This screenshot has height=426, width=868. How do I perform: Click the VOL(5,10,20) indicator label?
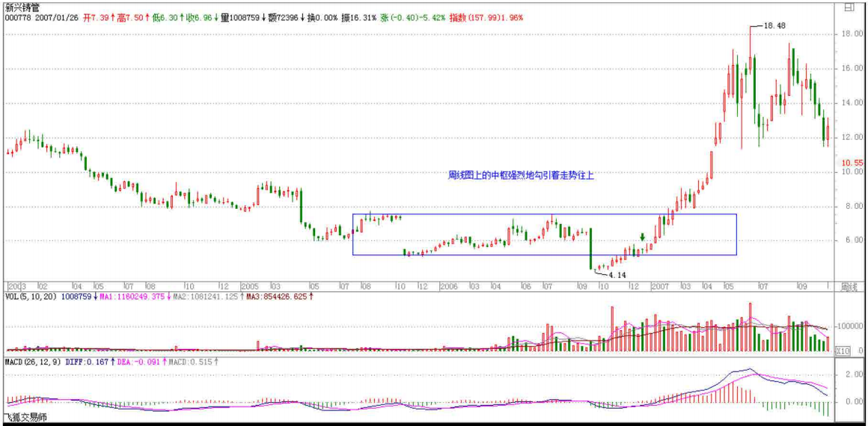(30, 296)
